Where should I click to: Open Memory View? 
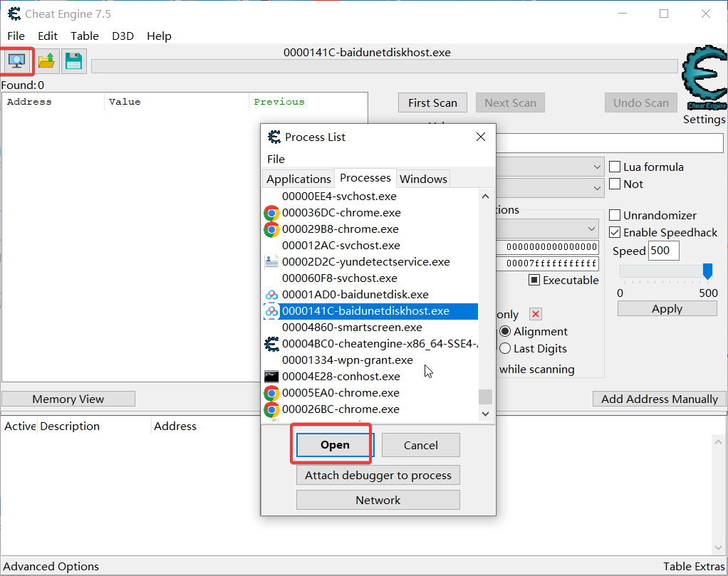pyautogui.click(x=68, y=399)
